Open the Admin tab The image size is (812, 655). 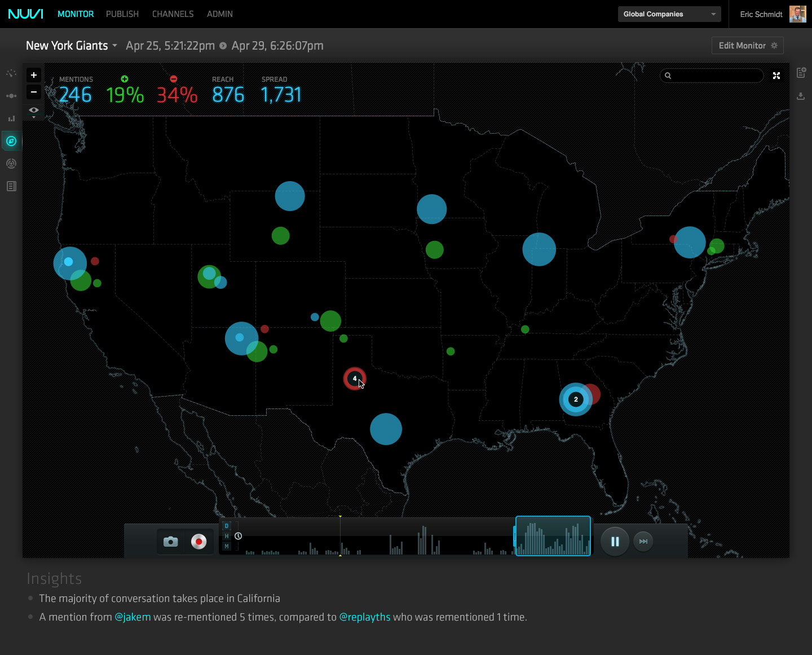[220, 14]
